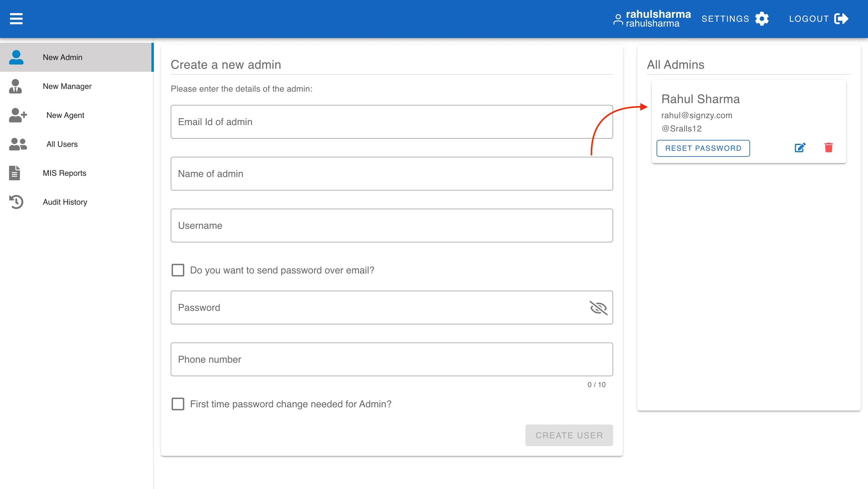Screen dimensions: 868x489
Task: Focus the Email Id of admin field
Action: 392,122
